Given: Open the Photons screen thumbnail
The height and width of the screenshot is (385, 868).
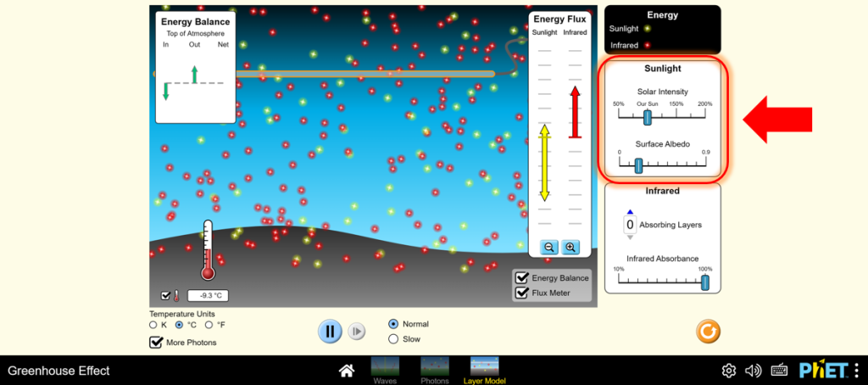Looking at the screenshot, I should 435,371.
